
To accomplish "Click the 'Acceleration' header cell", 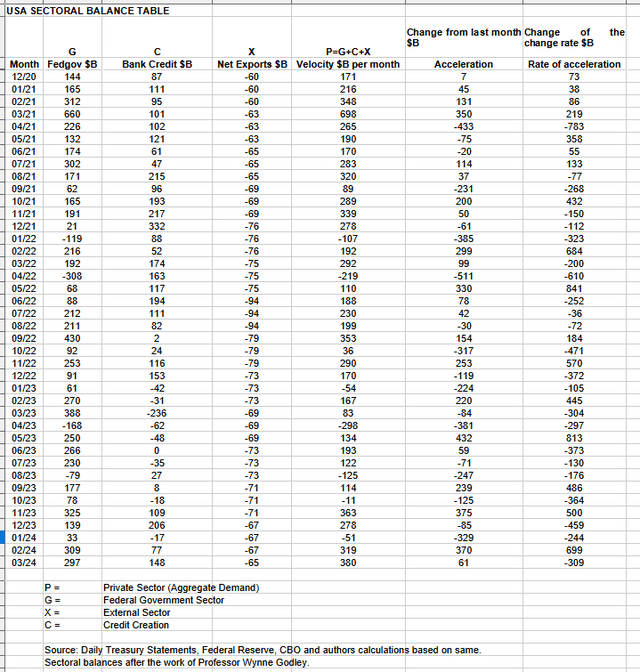I will 463,64.
